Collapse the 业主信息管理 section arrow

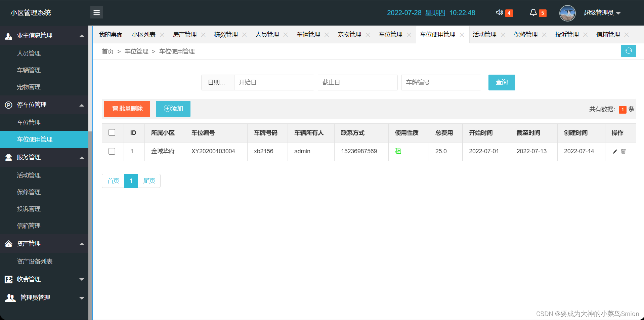[82, 36]
